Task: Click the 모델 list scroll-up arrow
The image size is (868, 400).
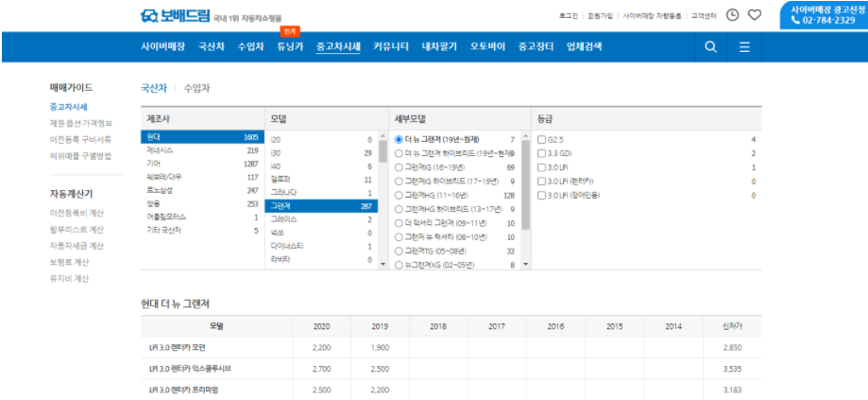Action: [x=382, y=136]
